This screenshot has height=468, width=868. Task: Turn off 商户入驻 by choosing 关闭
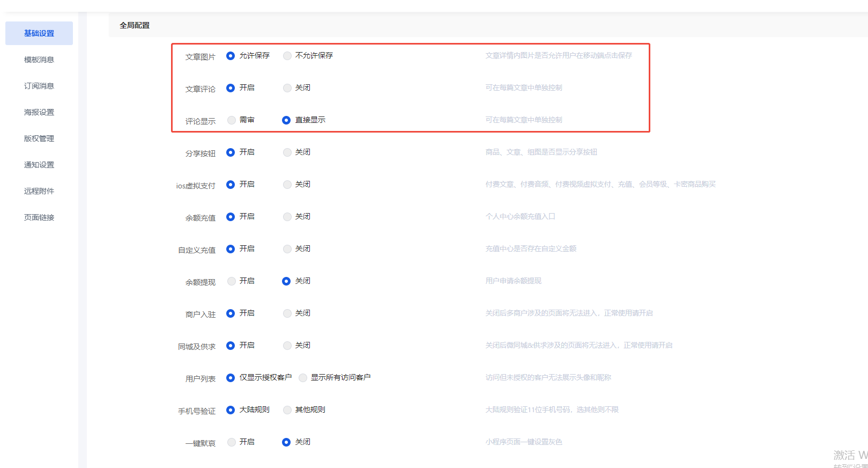point(287,313)
